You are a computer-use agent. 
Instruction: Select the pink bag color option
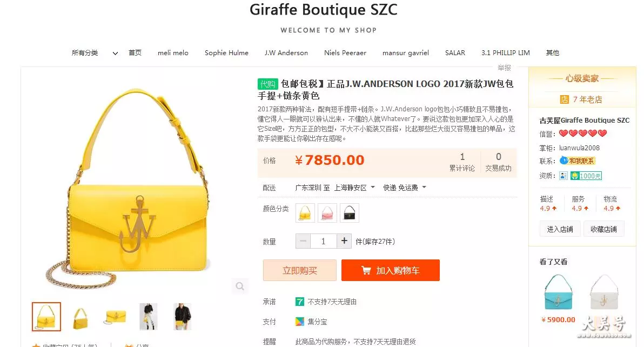[x=327, y=213]
